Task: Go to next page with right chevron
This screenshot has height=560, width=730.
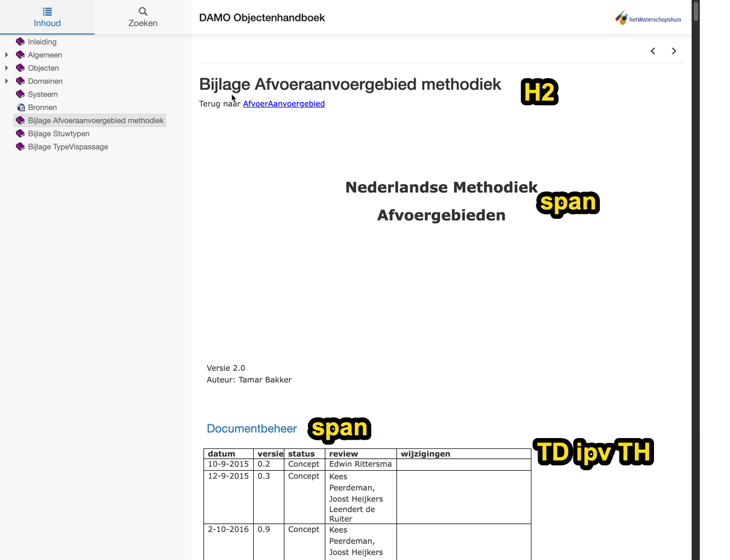Action: pos(674,51)
